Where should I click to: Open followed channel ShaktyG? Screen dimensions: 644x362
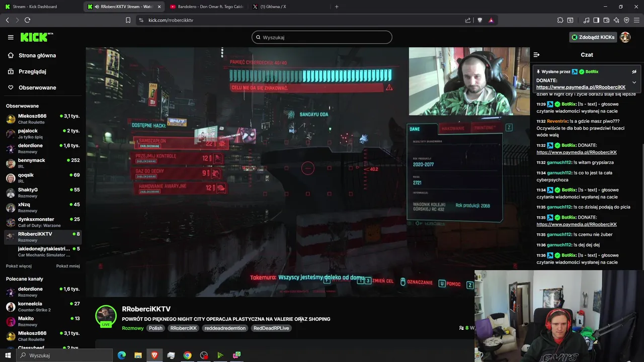43,193
